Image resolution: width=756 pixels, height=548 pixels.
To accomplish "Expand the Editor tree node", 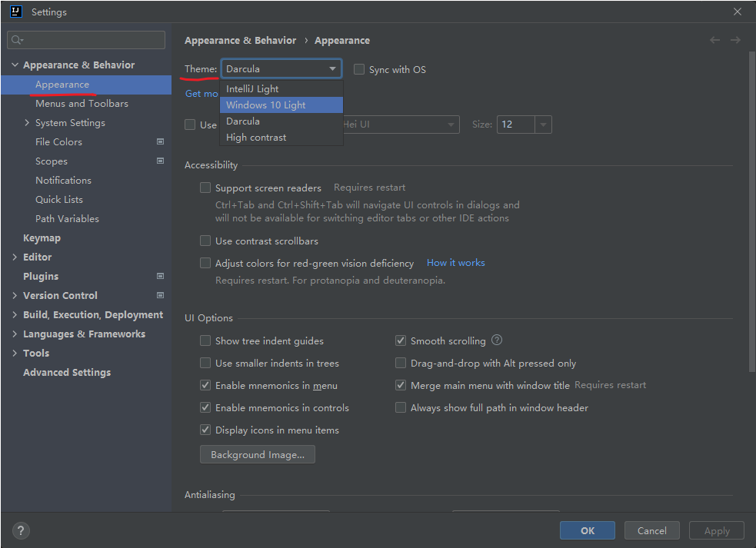I will pyautogui.click(x=15, y=257).
